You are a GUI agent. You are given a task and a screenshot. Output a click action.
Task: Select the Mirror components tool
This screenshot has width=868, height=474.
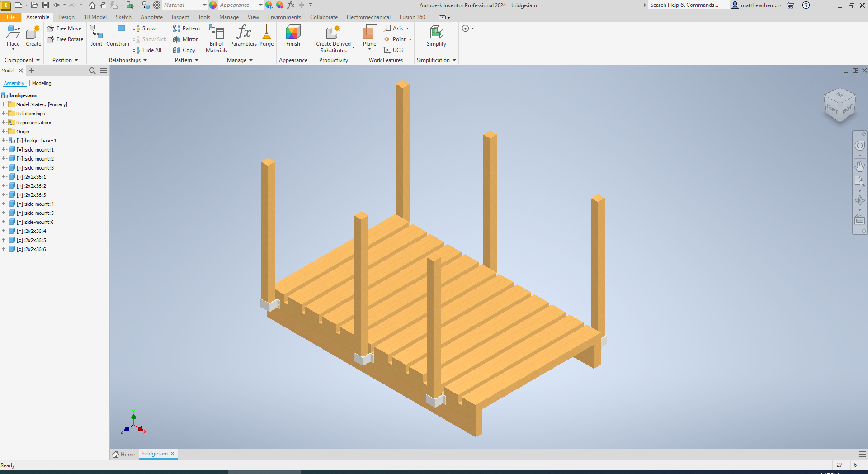pos(185,39)
